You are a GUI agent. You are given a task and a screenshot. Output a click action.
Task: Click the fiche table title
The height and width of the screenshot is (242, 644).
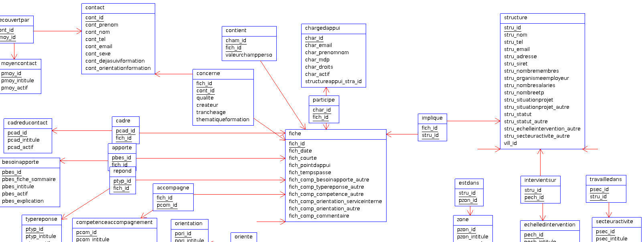295,134
